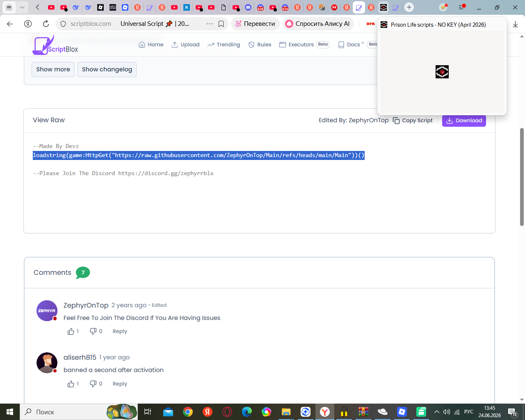This screenshot has width=525, height=420.
Task: Click the loadstring code line
Action: 199,155
